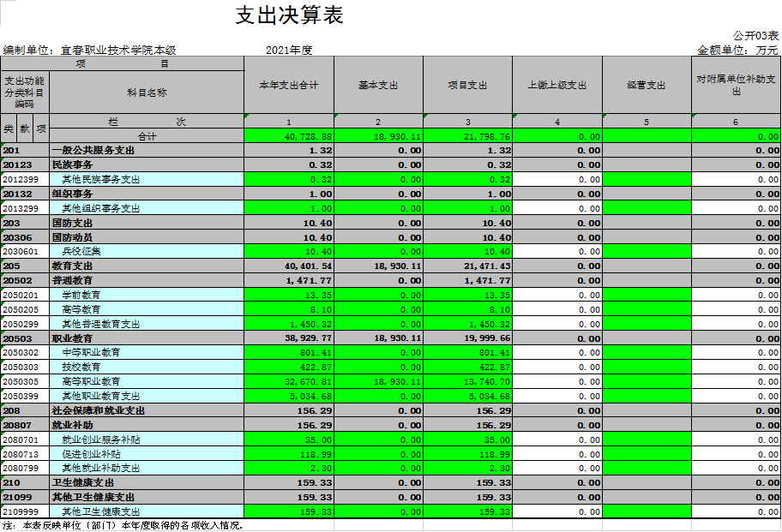Select the 本年支出合计 column header
This screenshot has height=532, width=782.
tap(289, 86)
